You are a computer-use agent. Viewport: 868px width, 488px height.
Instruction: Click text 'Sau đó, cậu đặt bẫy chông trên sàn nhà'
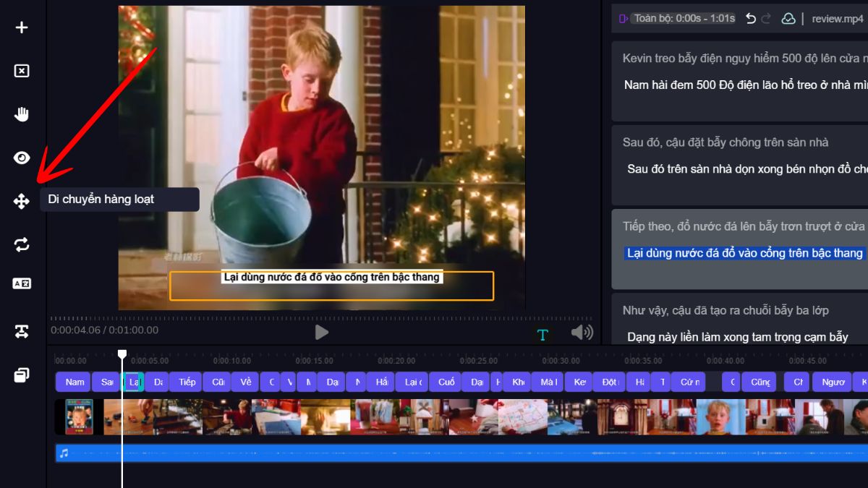point(726,142)
